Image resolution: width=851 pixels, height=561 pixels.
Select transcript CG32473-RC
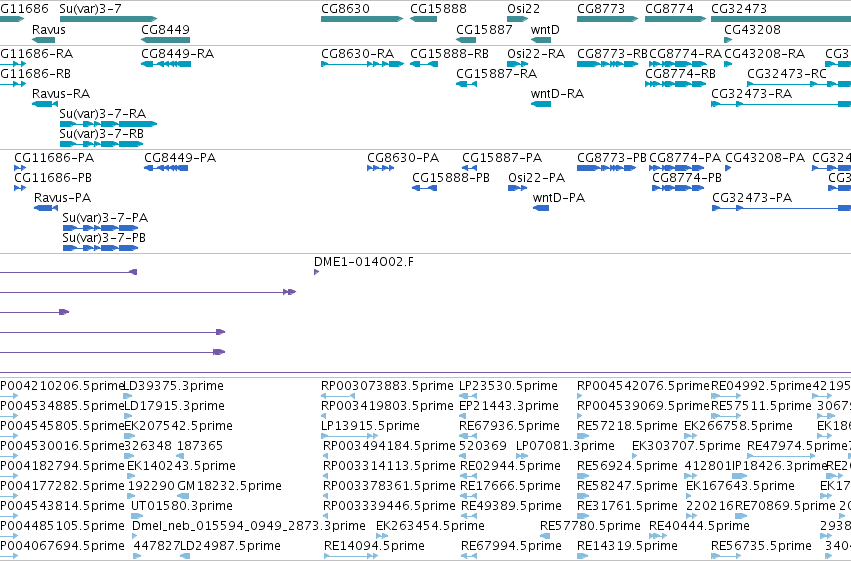(x=799, y=84)
